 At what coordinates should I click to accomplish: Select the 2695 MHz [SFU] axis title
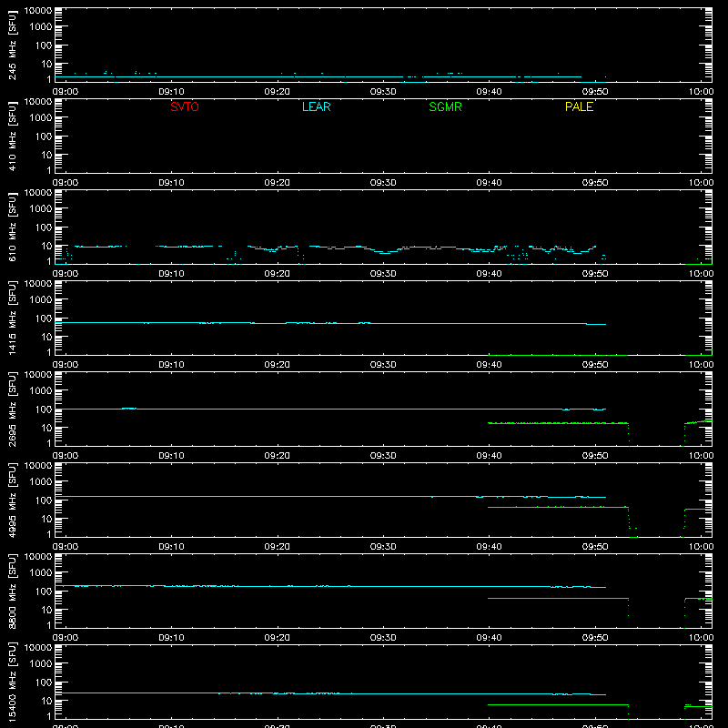12,409
